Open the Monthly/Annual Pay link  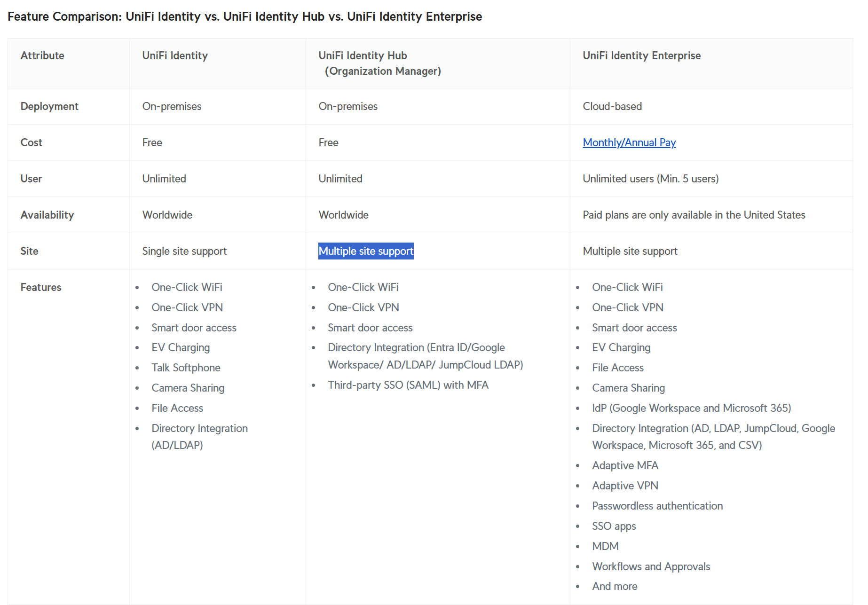[x=629, y=142]
